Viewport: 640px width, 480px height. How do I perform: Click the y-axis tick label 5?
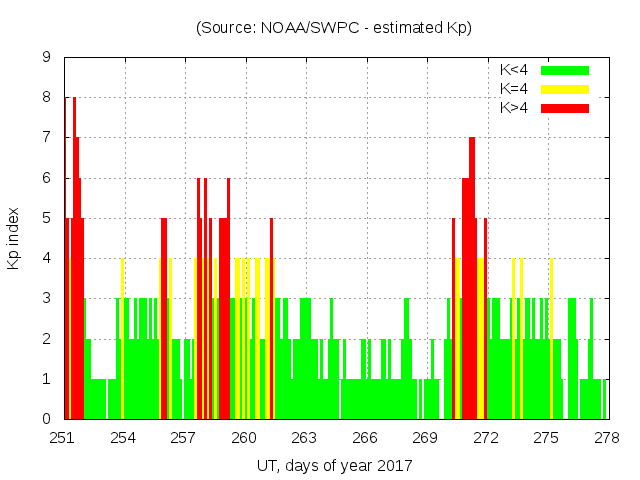47,219
